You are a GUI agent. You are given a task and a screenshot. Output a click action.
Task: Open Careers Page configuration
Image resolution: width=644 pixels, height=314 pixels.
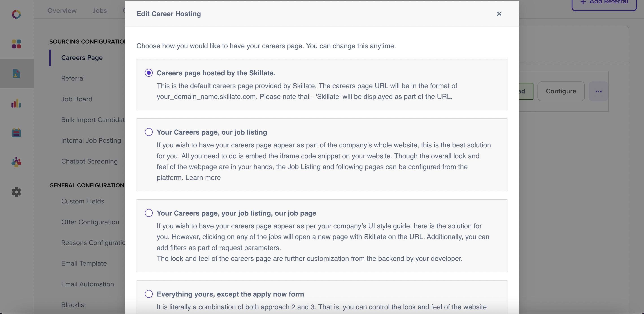82,58
